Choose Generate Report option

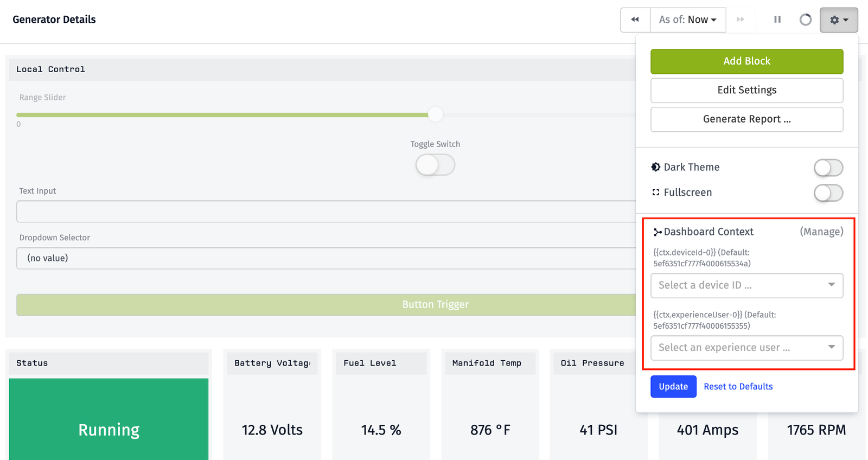click(x=747, y=119)
